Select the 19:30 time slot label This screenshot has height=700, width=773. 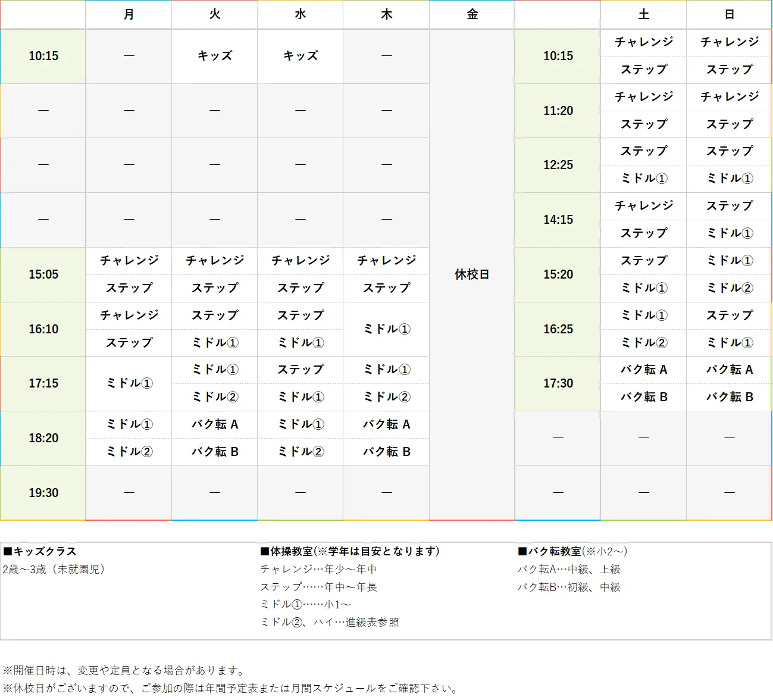[x=43, y=493]
